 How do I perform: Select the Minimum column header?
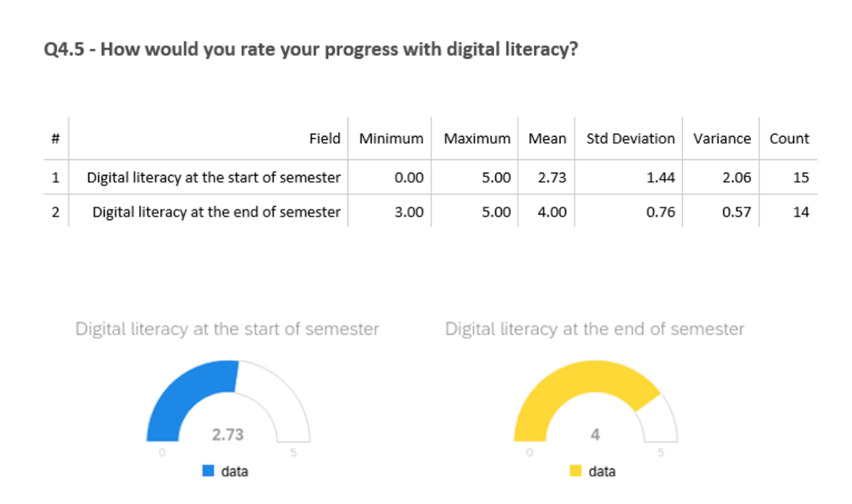pyautogui.click(x=391, y=139)
